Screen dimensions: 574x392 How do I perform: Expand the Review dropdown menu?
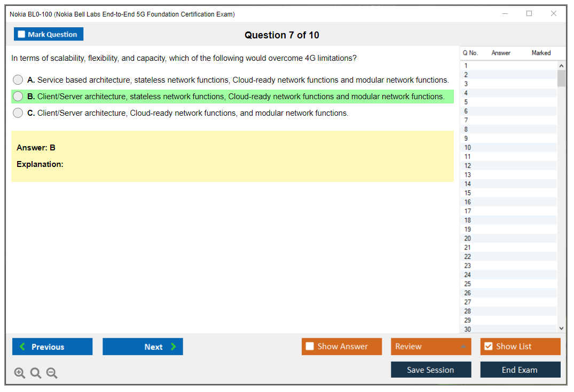463,347
